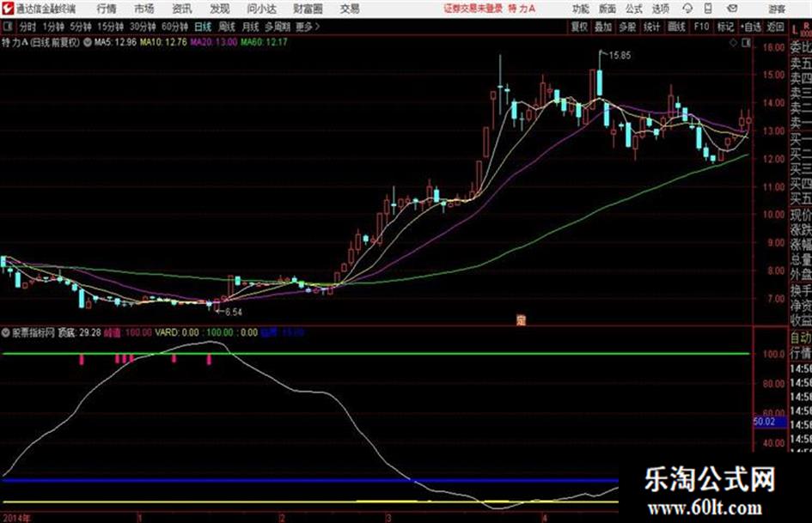Click the L indicator at right panel top
812x523 pixels.
click(795, 31)
